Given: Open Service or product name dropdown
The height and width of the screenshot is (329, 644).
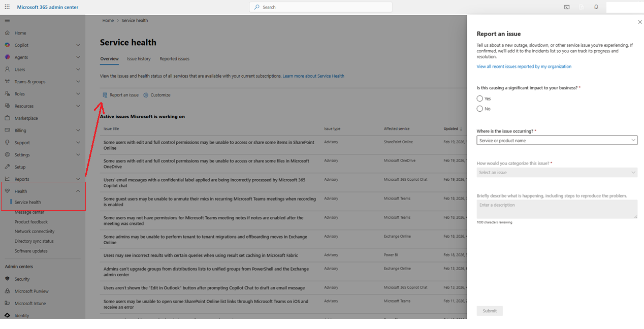Looking at the screenshot, I should pos(557,140).
